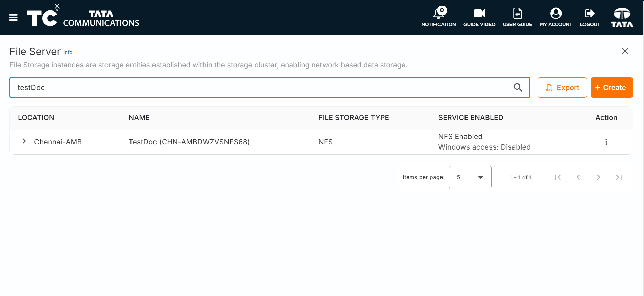Screen dimensions: 644x296
Task: Click the Action column header
Action: [606, 118]
